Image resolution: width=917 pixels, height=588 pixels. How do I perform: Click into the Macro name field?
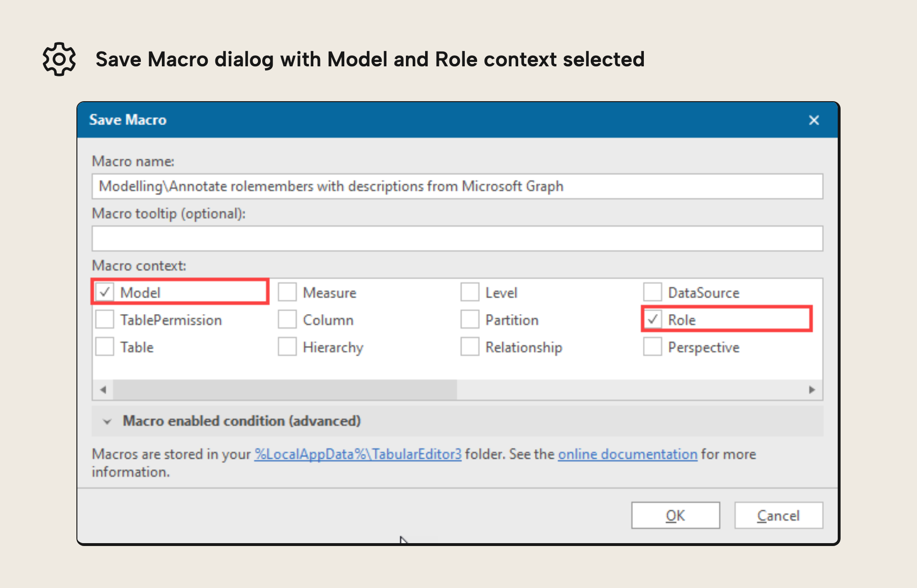pyautogui.click(x=457, y=186)
